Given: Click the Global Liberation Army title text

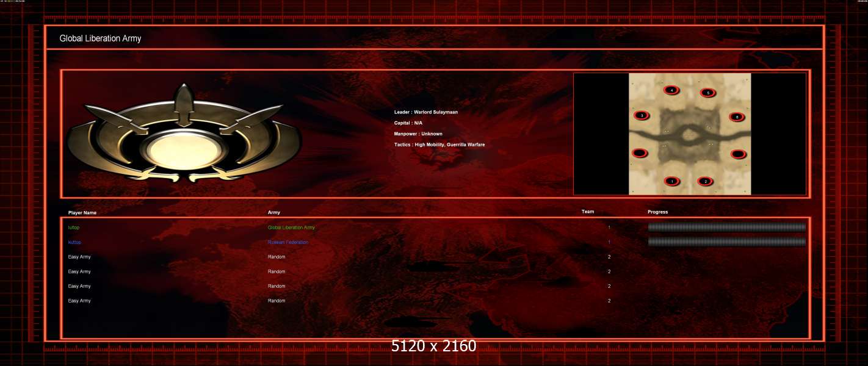Looking at the screenshot, I should [x=100, y=38].
